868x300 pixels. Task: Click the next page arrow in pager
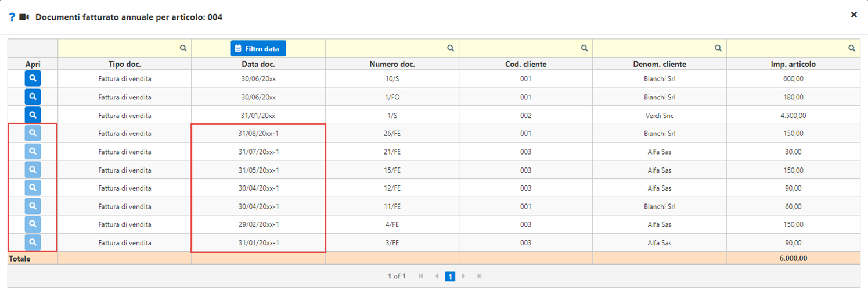tap(463, 277)
